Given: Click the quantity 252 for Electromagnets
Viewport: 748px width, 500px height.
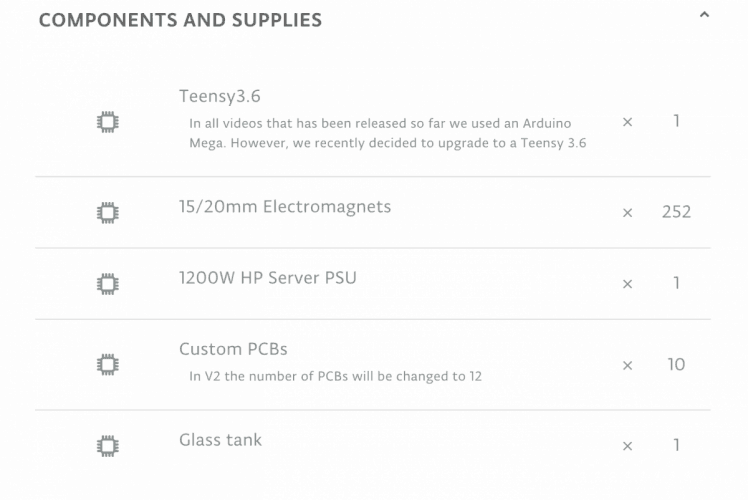Looking at the screenshot, I should click(x=676, y=212).
